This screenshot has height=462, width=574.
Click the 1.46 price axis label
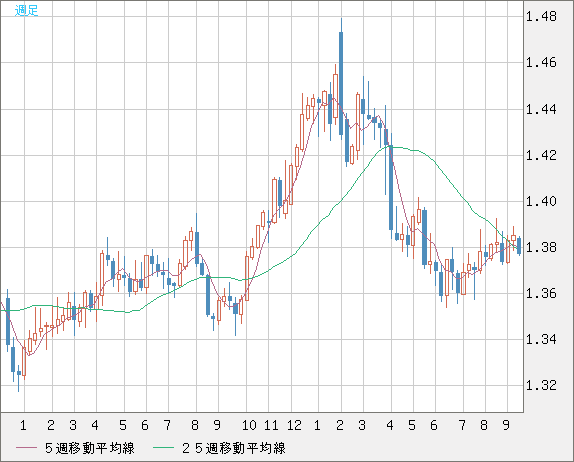pos(541,63)
